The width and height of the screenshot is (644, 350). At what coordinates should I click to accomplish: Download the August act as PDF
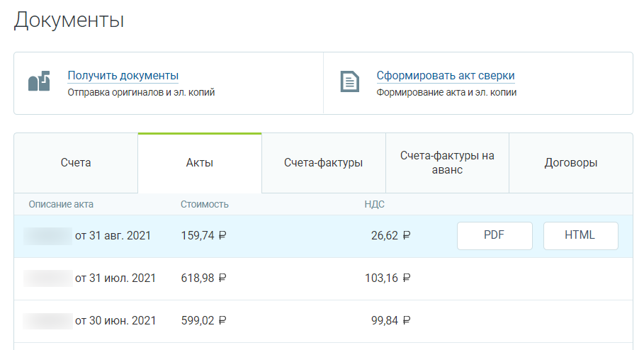click(x=494, y=236)
